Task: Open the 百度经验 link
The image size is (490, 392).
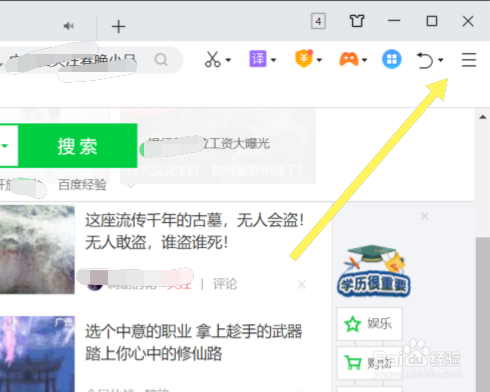Action: tap(82, 185)
